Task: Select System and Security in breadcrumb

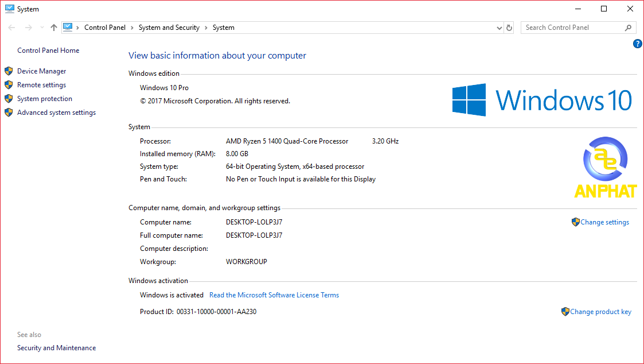Action: 169,28
